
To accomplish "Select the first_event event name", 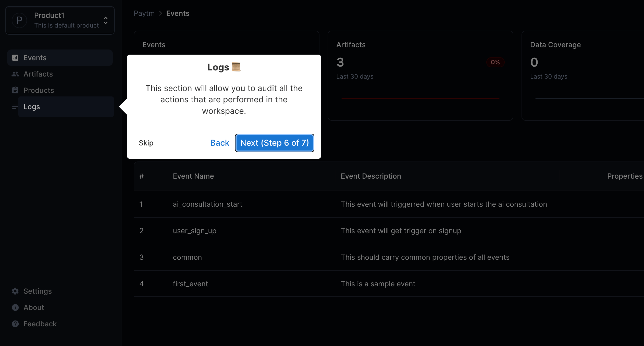I will (191, 284).
